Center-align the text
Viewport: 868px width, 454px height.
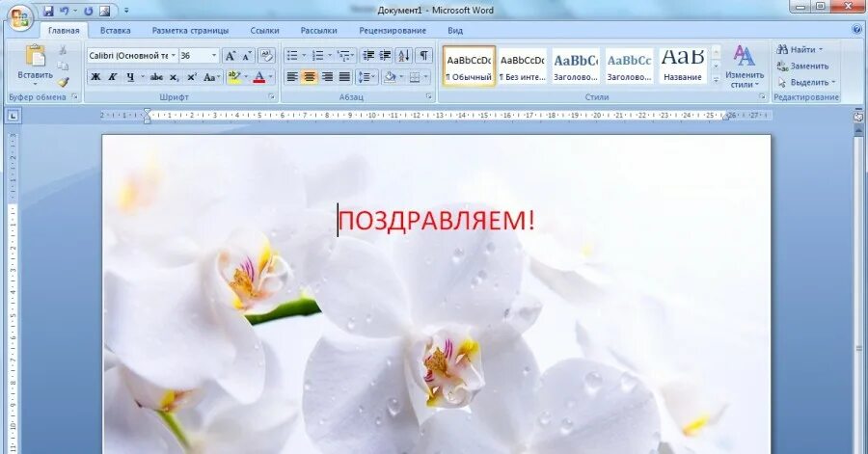point(310,77)
